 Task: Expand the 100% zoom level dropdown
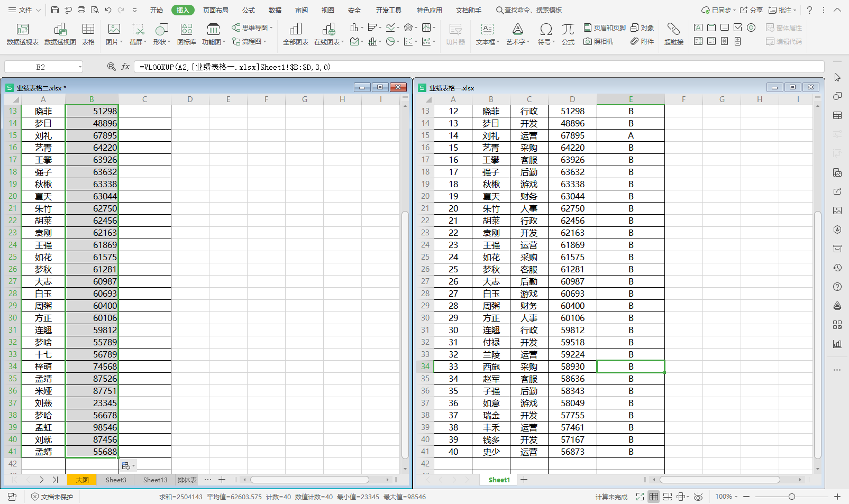[726, 497]
